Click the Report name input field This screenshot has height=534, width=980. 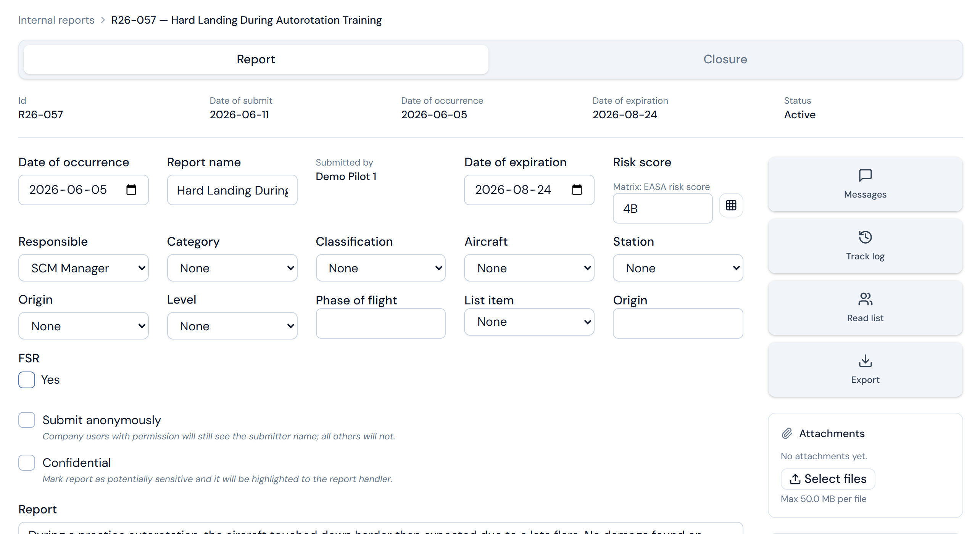232,190
